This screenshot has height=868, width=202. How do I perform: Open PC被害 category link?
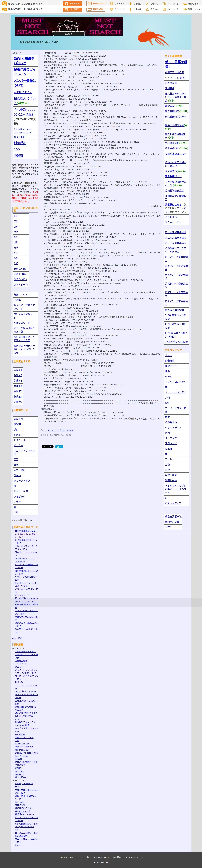[x=17, y=424]
